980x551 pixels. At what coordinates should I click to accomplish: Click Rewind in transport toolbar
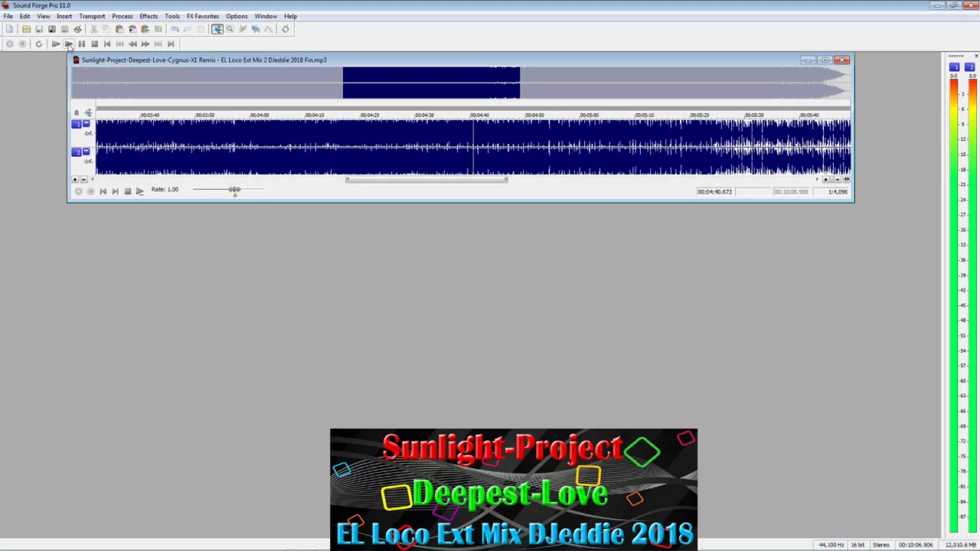[x=132, y=44]
